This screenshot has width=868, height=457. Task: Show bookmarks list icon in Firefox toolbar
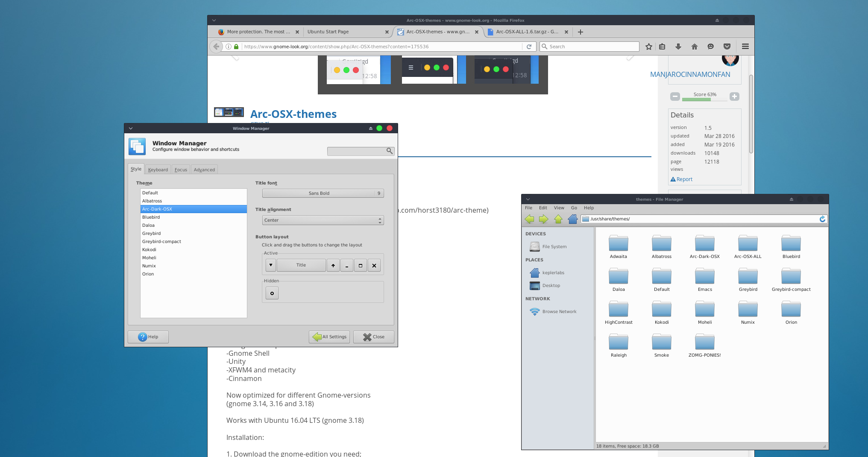point(663,47)
